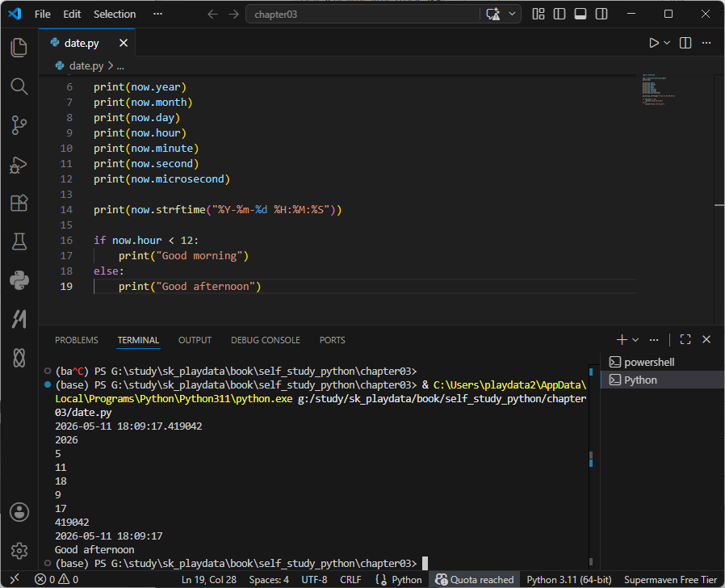Maximize the terminal panel size
The width and height of the screenshot is (725, 588).
(x=685, y=339)
